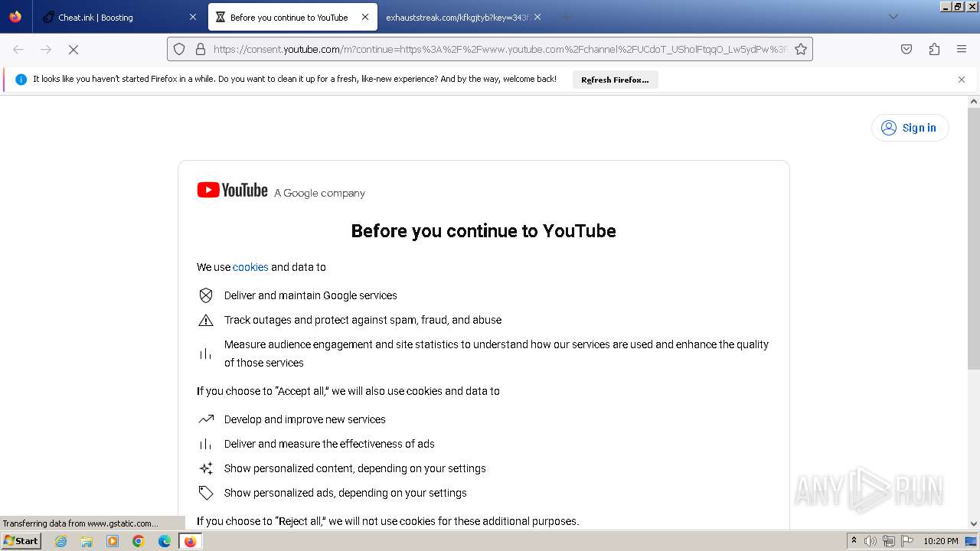Viewport: 980px width, 551px height.
Task: Click the notification info icon
Action: click(21, 80)
